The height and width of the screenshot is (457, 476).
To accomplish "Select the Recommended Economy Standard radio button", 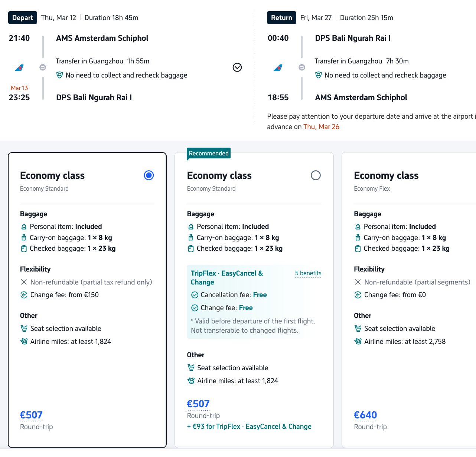I will pyautogui.click(x=316, y=175).
